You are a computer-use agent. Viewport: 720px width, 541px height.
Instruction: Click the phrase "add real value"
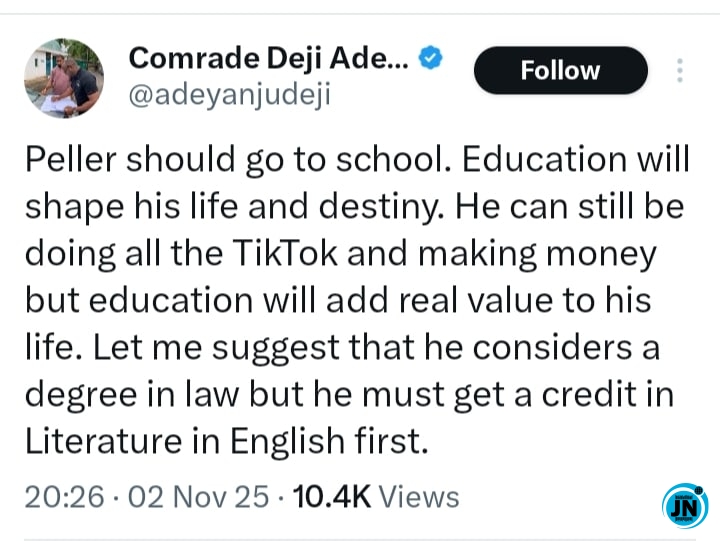click(x=462, y=299)
